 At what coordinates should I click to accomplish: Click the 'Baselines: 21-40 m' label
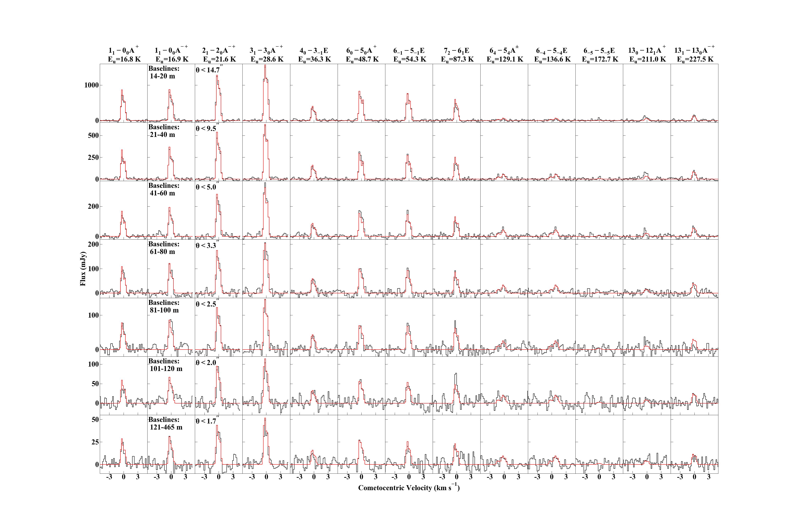pyautogui.click(x=164, y=131)
